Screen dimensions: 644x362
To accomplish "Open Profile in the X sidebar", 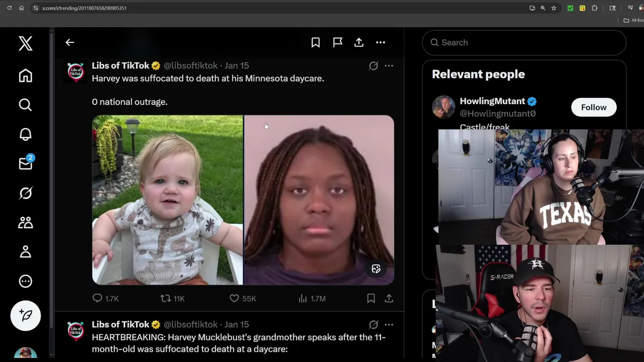I will (26, 252).
